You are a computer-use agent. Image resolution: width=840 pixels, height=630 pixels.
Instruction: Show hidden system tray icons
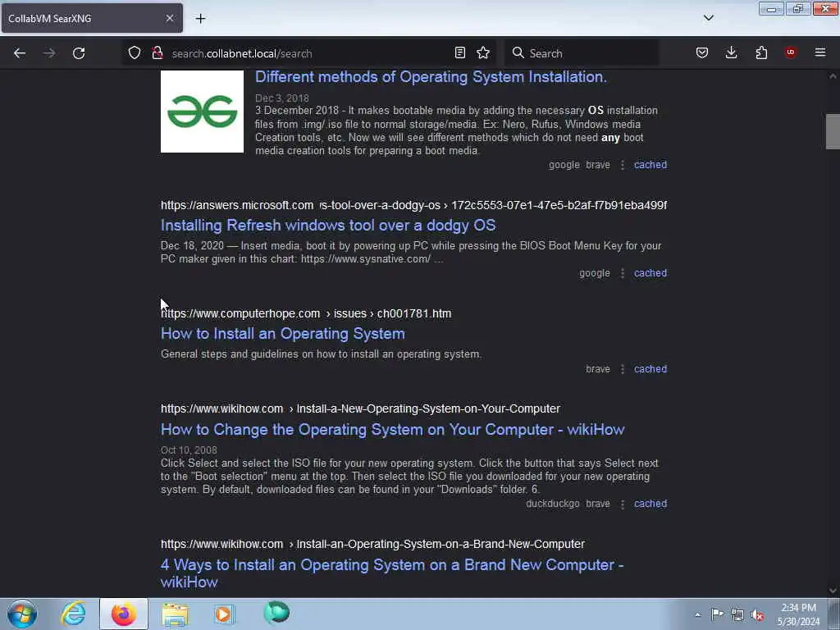[x=697, y=615]
